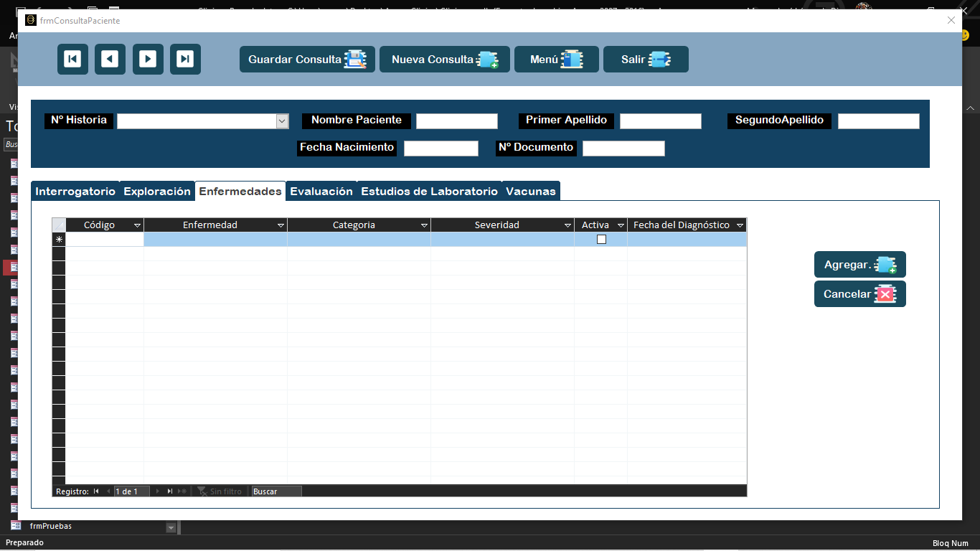This screenshot has width=980, height=551.
Task: Click the Fecha Nacimiento field
Action: pyautogui.click(x=441, y=149)
